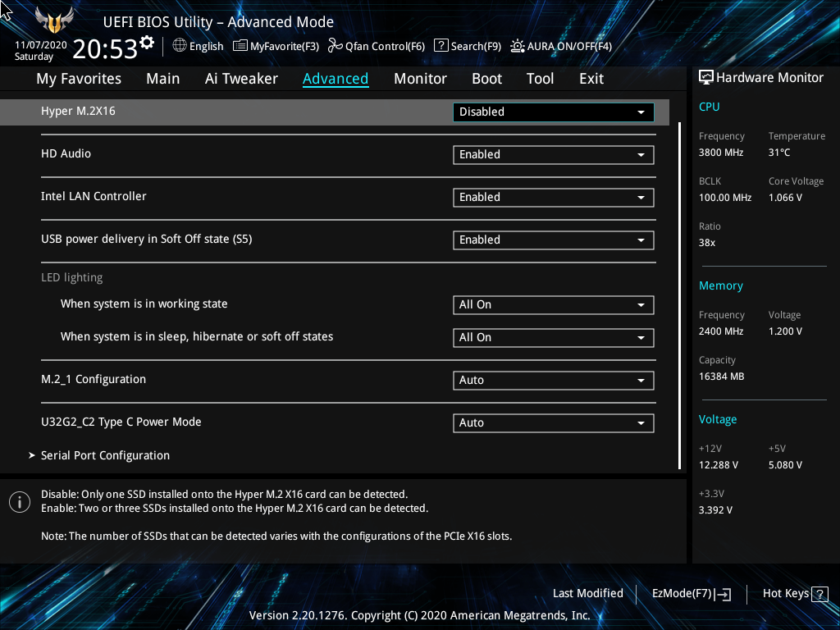Open the Tool tab

540,79
